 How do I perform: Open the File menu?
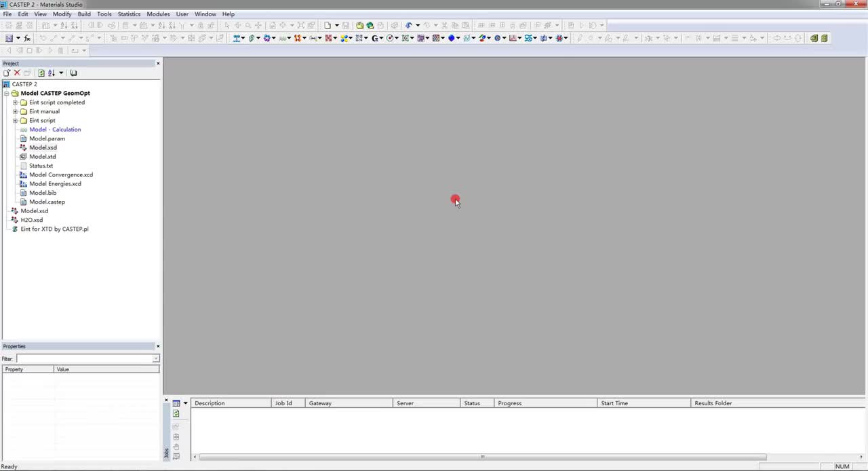click(x=7, y=14)
